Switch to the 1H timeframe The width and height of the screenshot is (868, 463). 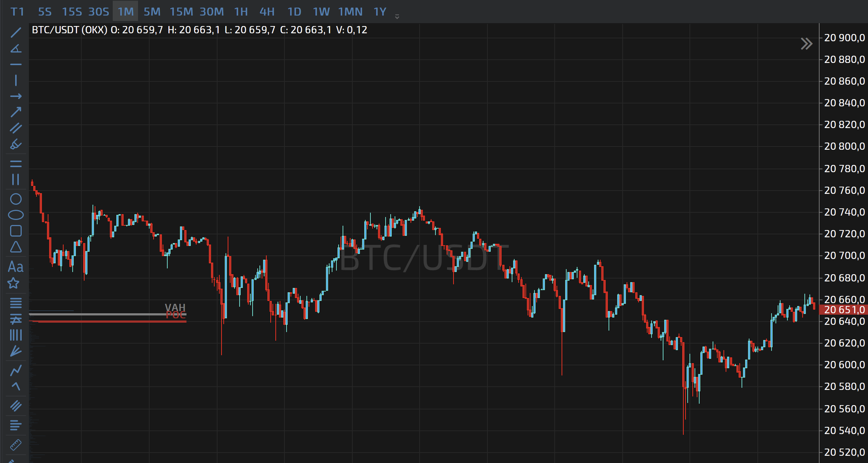[241, 12]
